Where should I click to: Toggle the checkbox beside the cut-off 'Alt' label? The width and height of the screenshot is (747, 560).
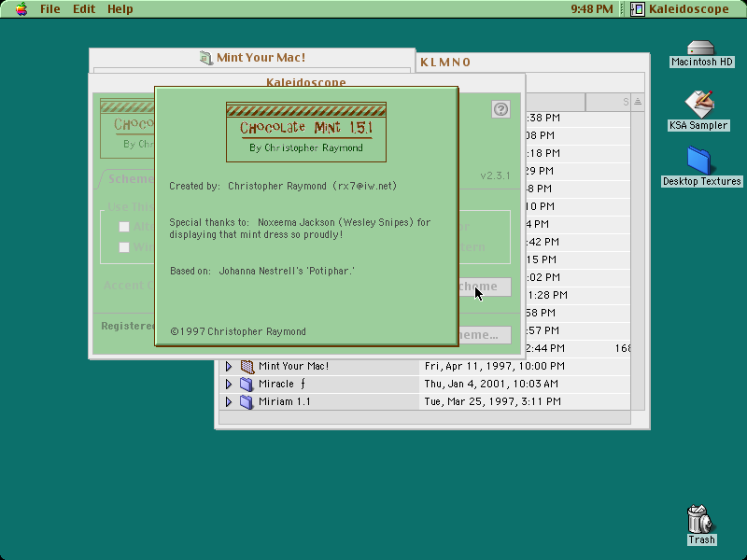click(x=124, y=227)
